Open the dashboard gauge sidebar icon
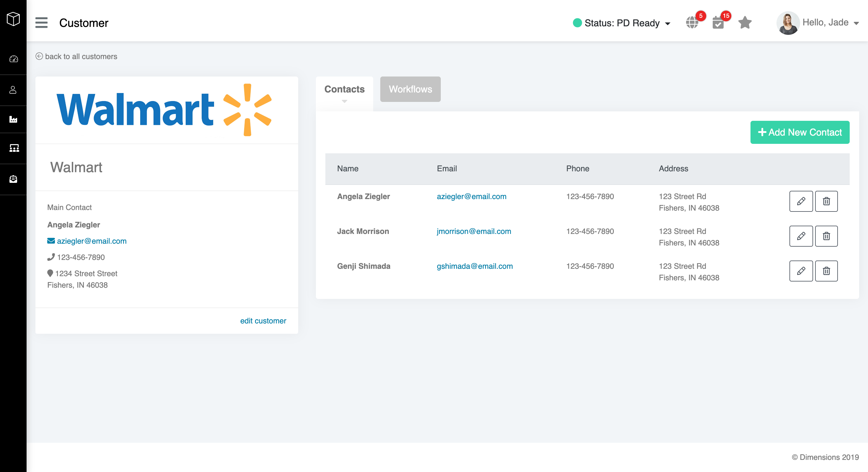The height and width of the screenshot is (472, 868). (14, 59)
